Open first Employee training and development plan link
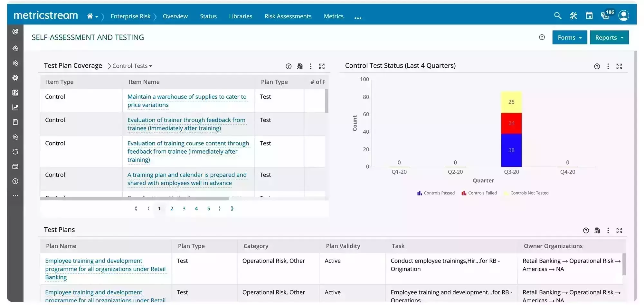Image resolution: width=644 pixels, height=305 pixels. point(105,269)
